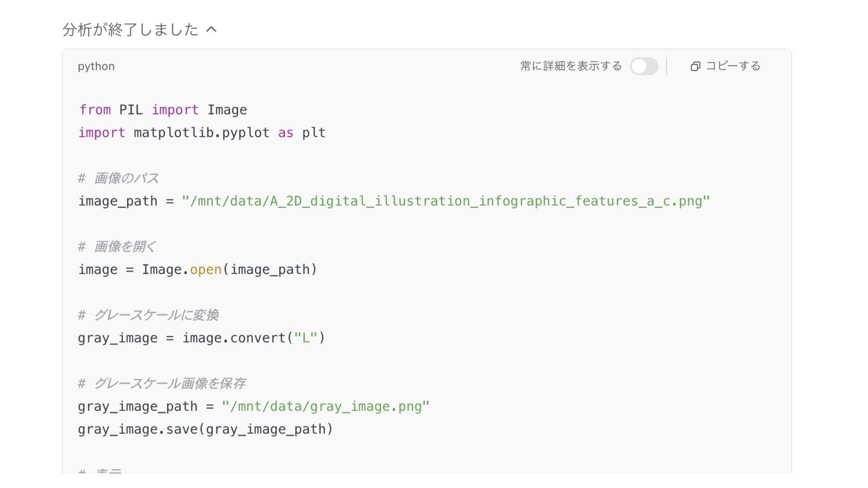The width and height of the screenshot is (868, 488).
Task: Click the "/mnt/data/gray_image.png" string
Action: click(x=325, y=407)
